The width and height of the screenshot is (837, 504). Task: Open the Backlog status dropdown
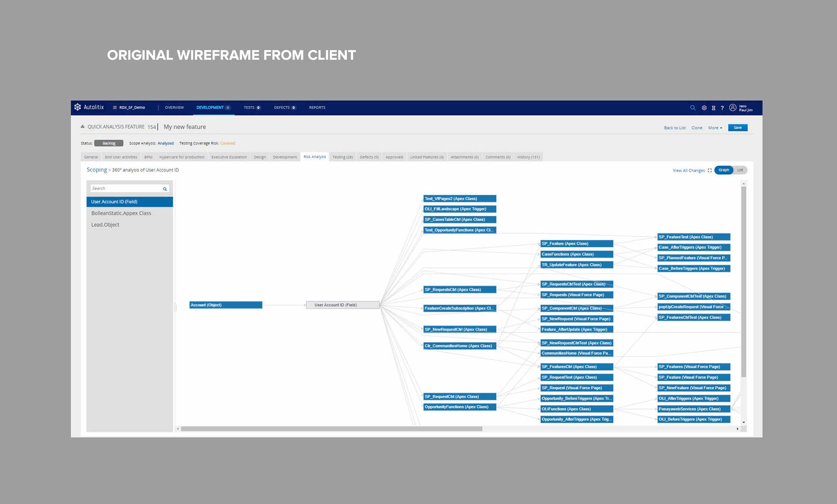[x=109, y=143]
